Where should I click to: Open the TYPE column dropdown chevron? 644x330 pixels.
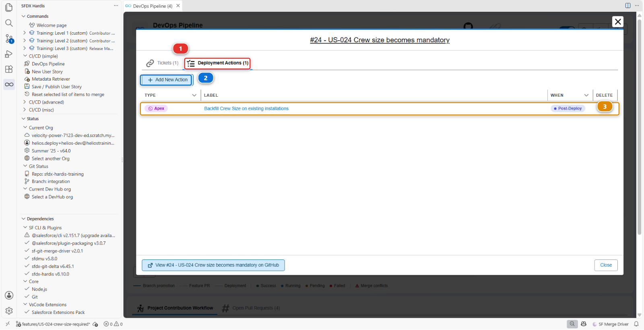point(194,95)
